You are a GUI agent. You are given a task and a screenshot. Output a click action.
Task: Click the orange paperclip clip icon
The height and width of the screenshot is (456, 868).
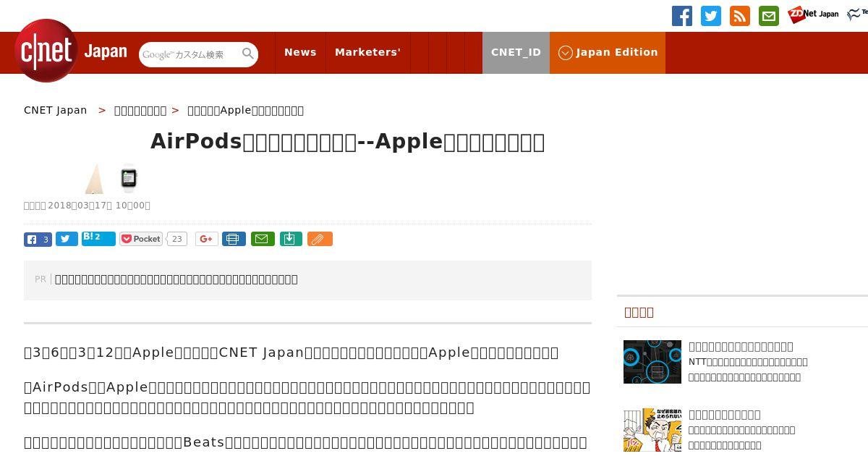pos(320,239)
